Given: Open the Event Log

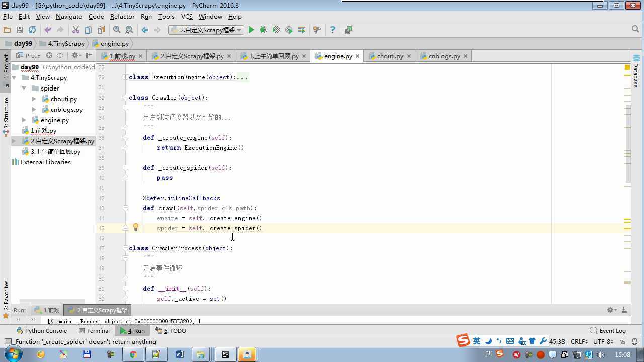Looking at the screenshot, I should pyautogui.click(x=608, y=331).
